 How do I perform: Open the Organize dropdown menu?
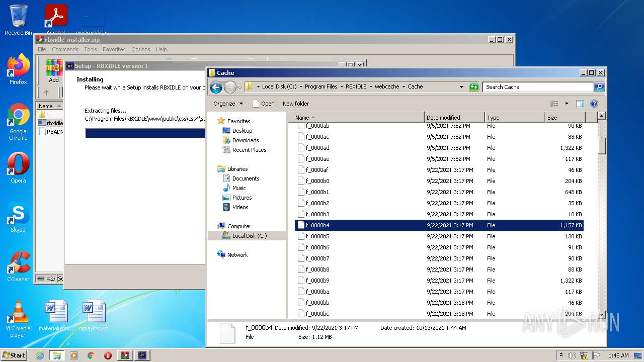[228, 104]
